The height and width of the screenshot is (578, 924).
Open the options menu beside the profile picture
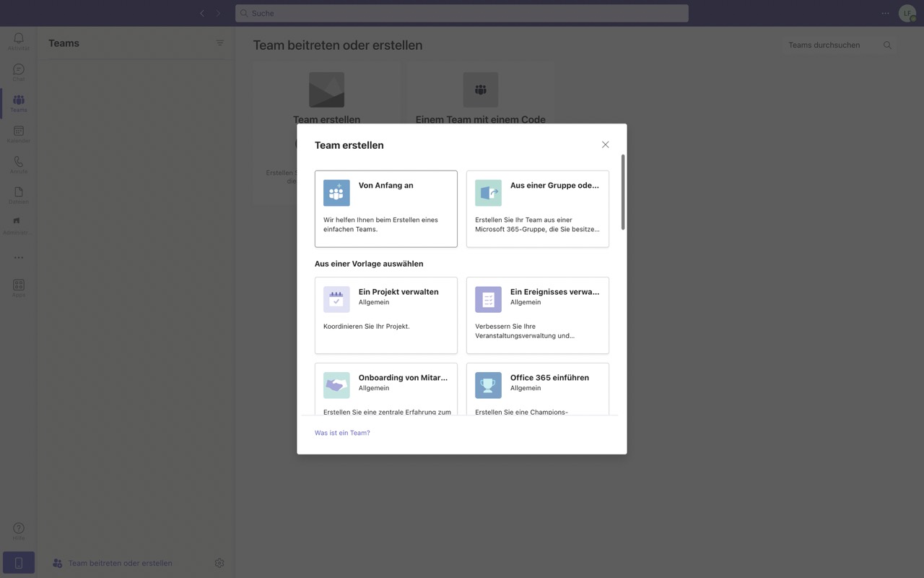(885, 13)
